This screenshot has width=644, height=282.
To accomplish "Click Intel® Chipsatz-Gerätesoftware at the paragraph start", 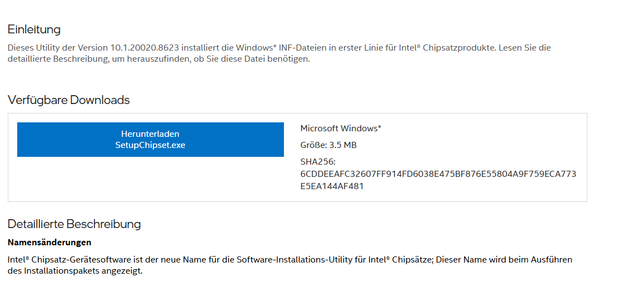I will point(69,260).
